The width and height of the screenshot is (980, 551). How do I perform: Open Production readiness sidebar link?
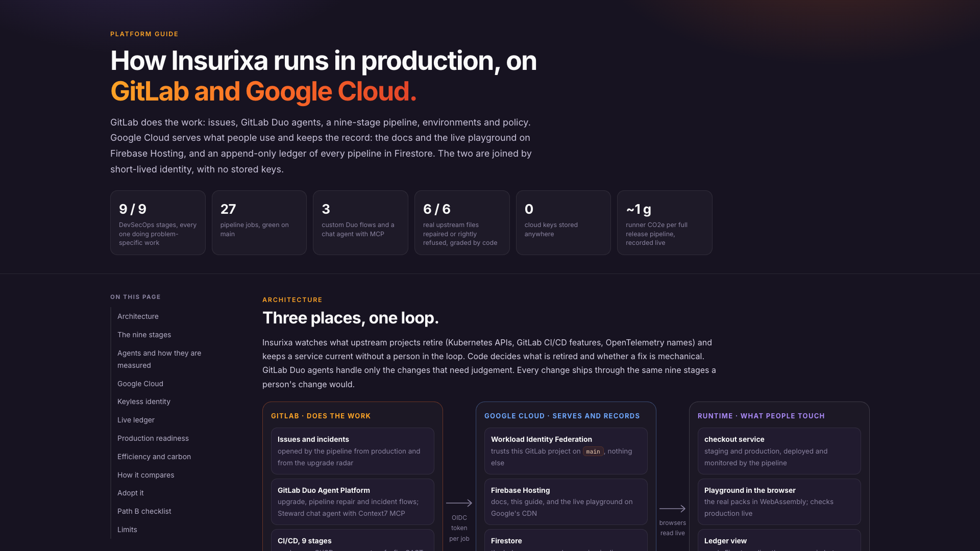153,438
